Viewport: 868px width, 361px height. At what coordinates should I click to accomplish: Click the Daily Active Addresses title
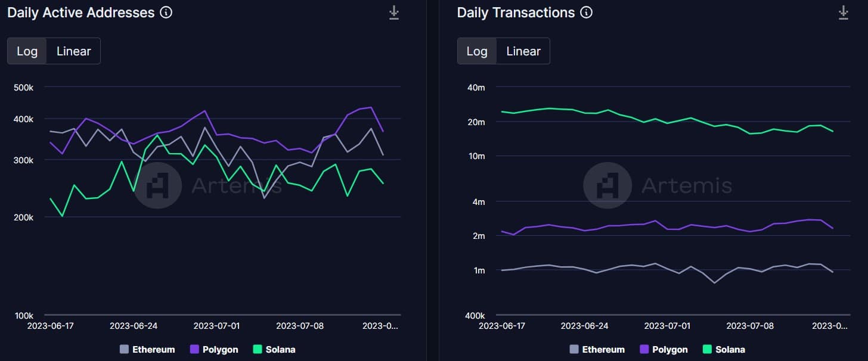[x=81, y=13]
